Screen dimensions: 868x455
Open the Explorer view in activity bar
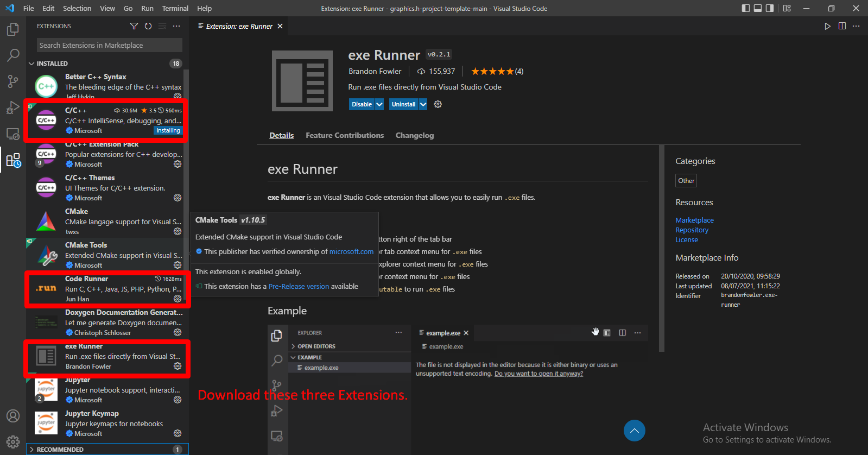[13, 29]
